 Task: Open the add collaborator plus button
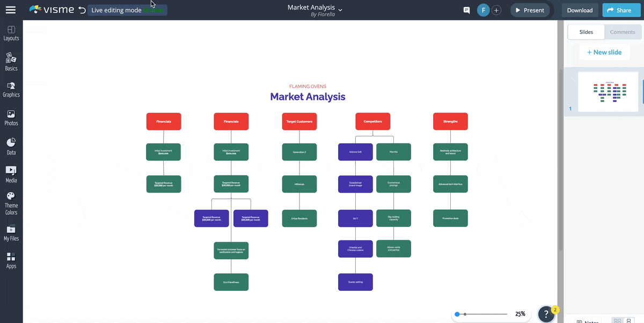click(x=496, y=10)
